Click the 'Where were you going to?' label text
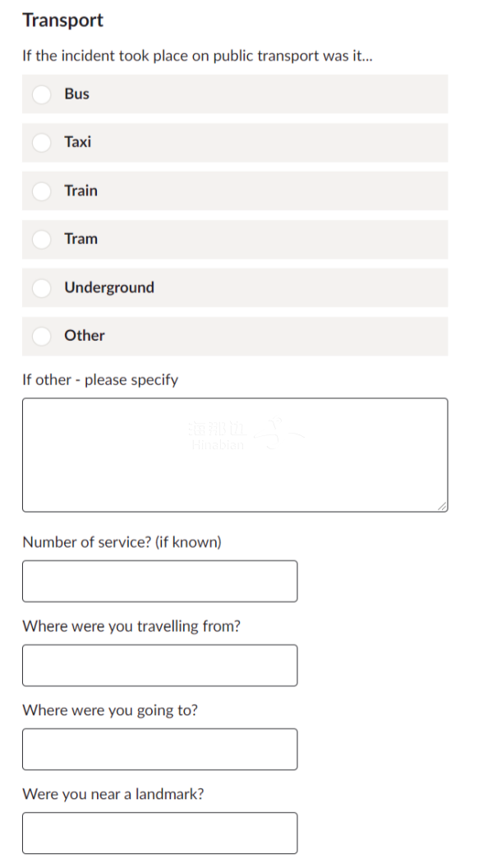 (x=110, y=710)
